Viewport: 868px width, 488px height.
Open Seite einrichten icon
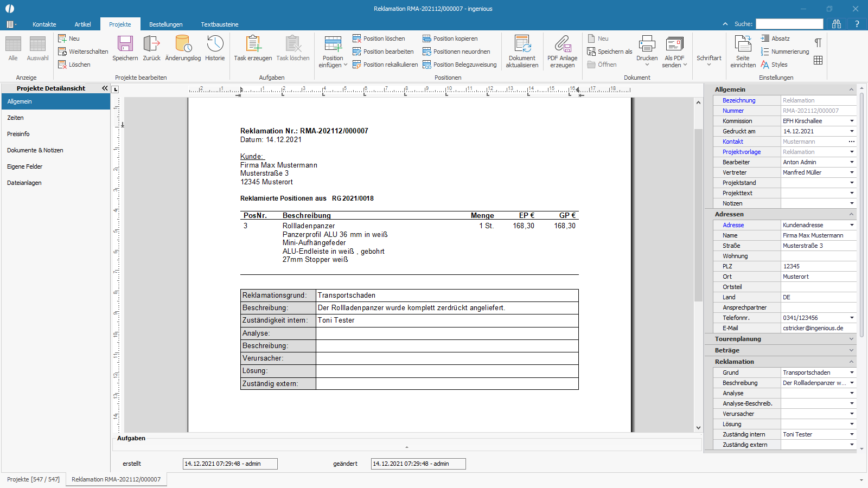pyautogui.click(x=743, y=44)
